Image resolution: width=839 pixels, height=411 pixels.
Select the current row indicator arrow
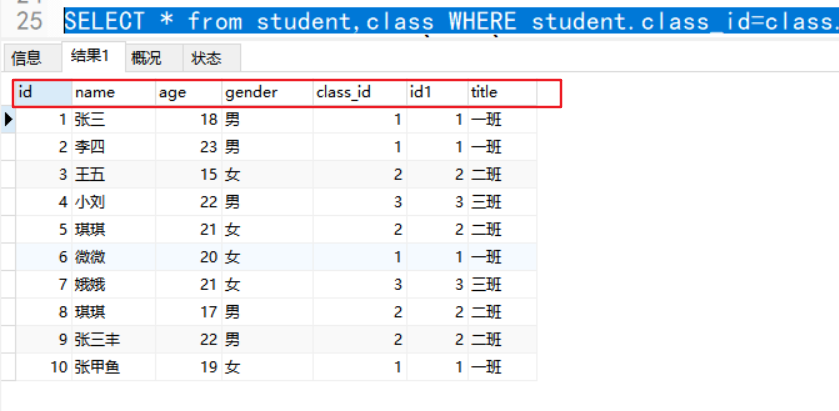click(8, 119)
